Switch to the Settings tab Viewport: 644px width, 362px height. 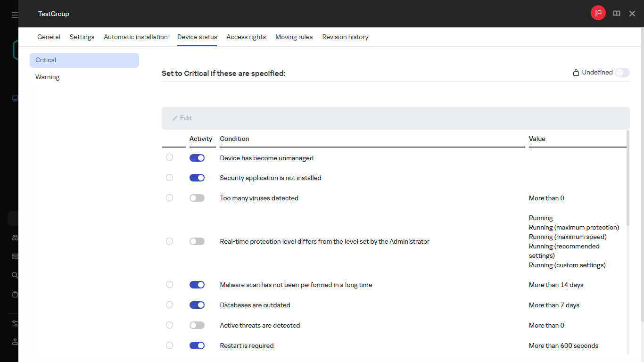(82, 37)
